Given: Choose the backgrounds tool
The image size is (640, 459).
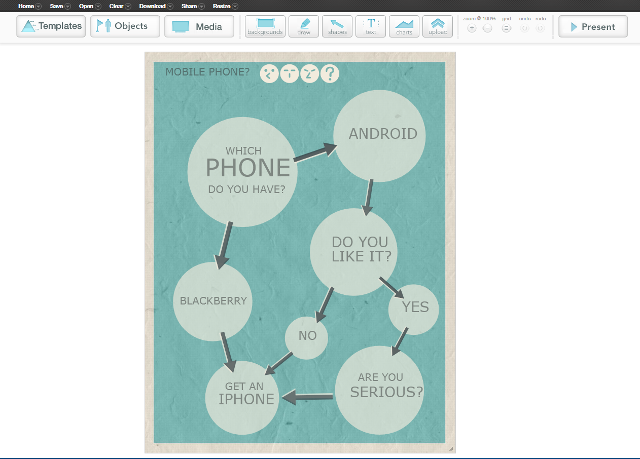Looking at the screenshot, I should 265,27.
